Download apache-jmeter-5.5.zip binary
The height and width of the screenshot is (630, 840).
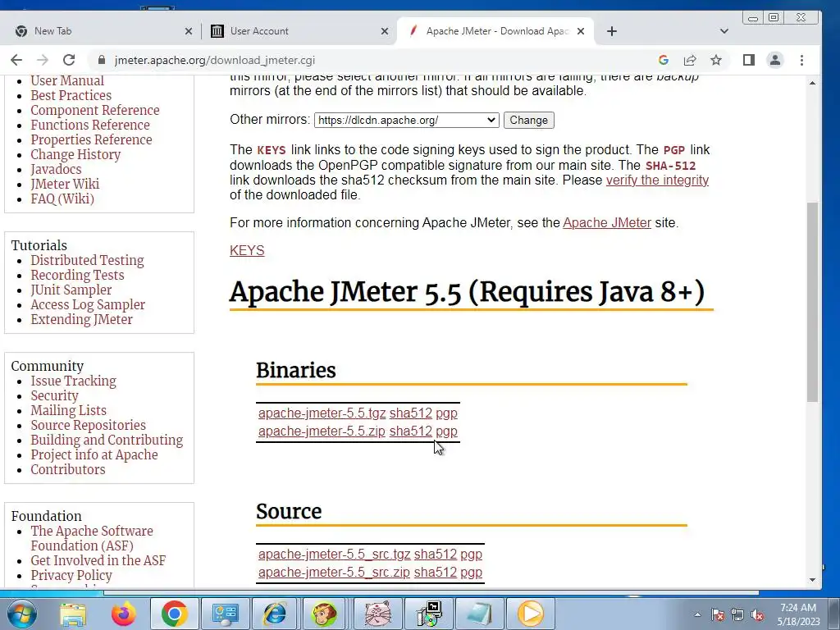click(x=322, y=431)
